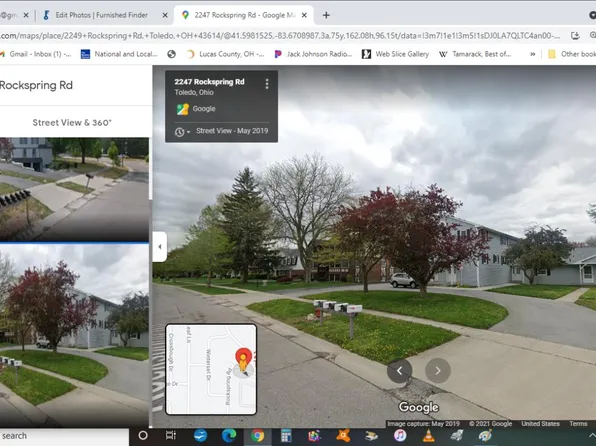The height and width of the screenshot is (446, 596).
Task: Open Other bookmarks folder
Action: (571, 54)
